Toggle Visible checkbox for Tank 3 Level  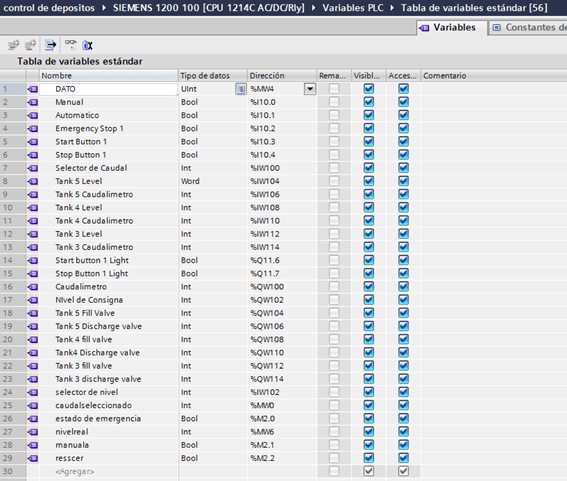click(x=368, y=234)
